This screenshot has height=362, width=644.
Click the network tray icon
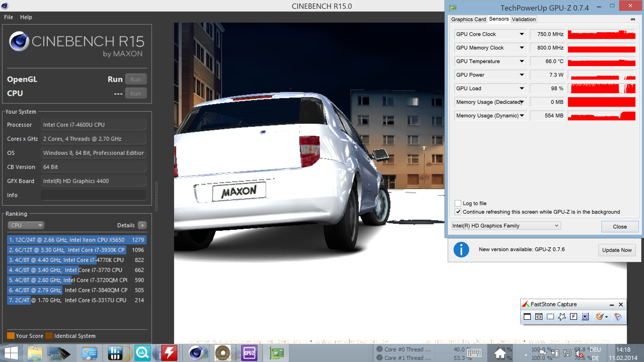pos(567,353)
